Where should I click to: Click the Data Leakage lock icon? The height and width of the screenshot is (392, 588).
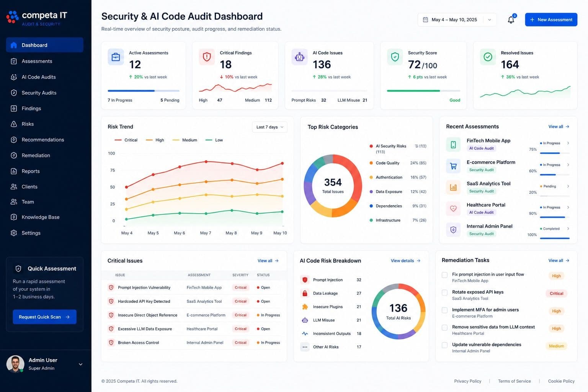(x=305, y=293)
